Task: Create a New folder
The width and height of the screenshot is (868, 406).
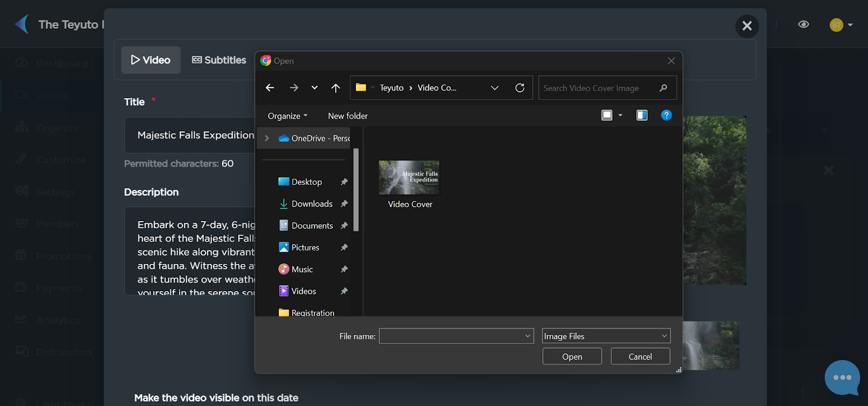Action: pyautogui.click(x=348, y=116)
